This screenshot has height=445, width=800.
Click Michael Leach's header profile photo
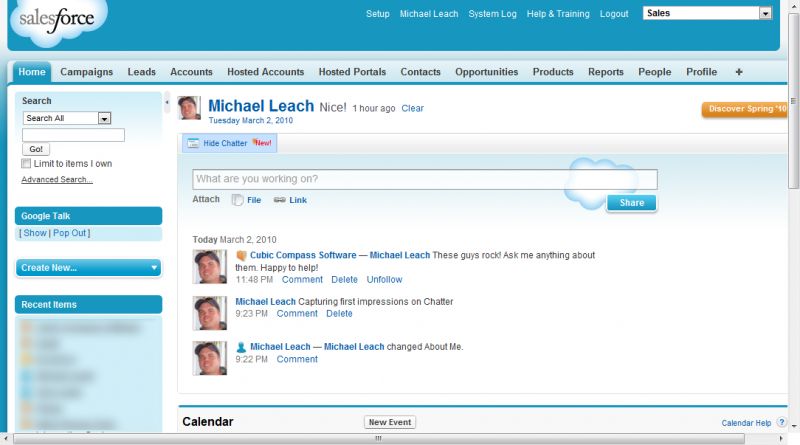189,108
